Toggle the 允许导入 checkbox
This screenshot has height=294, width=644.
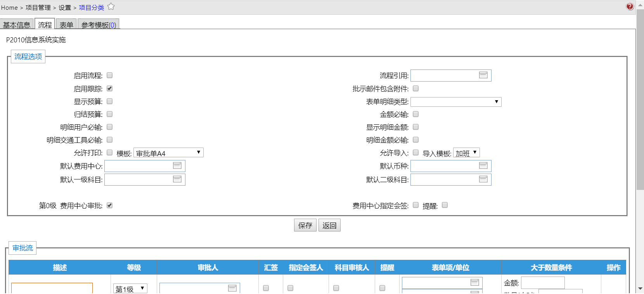[x=416, y=153]
